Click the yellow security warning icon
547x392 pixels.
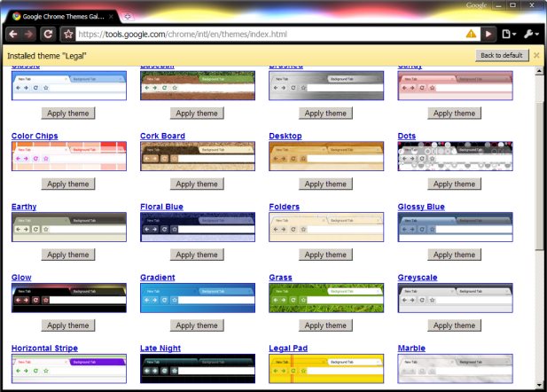[x=471, y=34]
